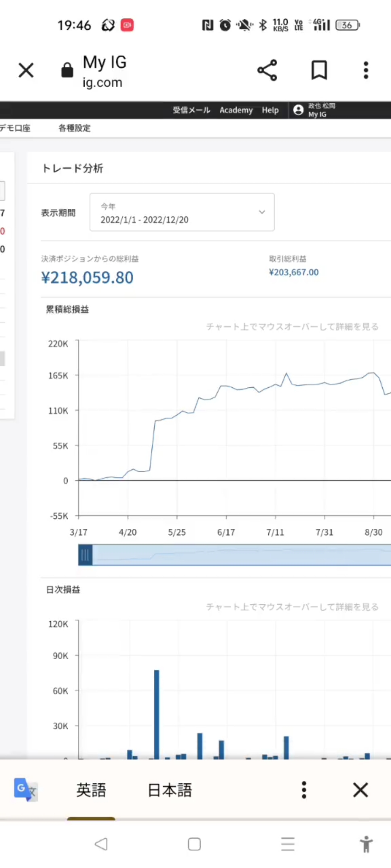The width and height of the screenshot is (391, 868).
Task: Open the 受信メール inbox link
Action: coord(191,110)
